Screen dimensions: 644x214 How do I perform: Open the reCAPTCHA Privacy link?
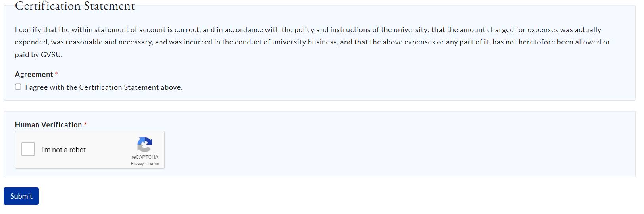[x=137, y=164]
